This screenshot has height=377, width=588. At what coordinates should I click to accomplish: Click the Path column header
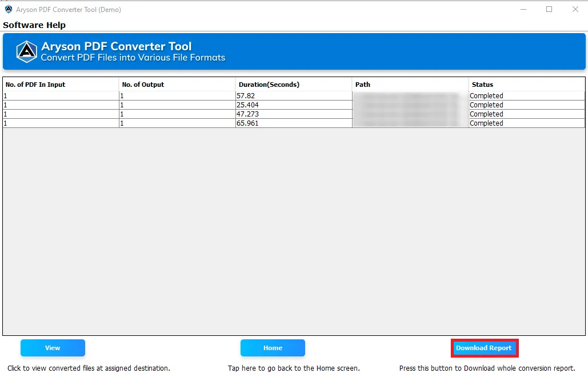tap(410, 85)
